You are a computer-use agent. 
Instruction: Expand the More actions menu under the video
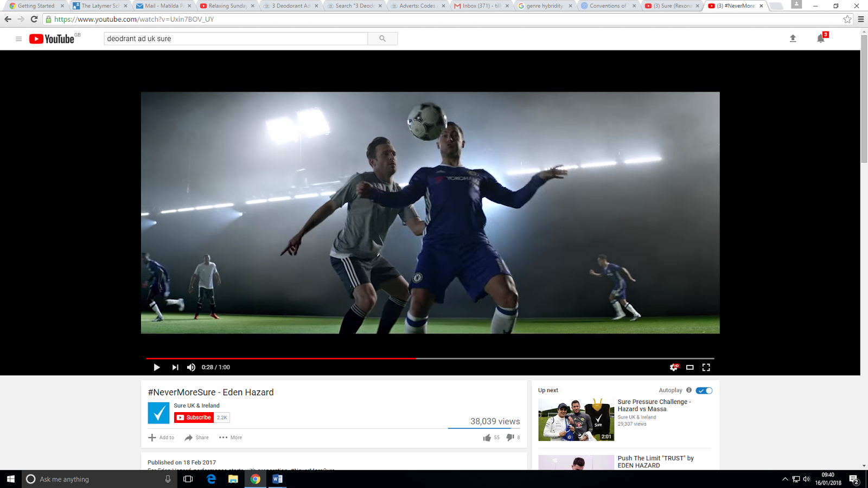pos(231,438)
